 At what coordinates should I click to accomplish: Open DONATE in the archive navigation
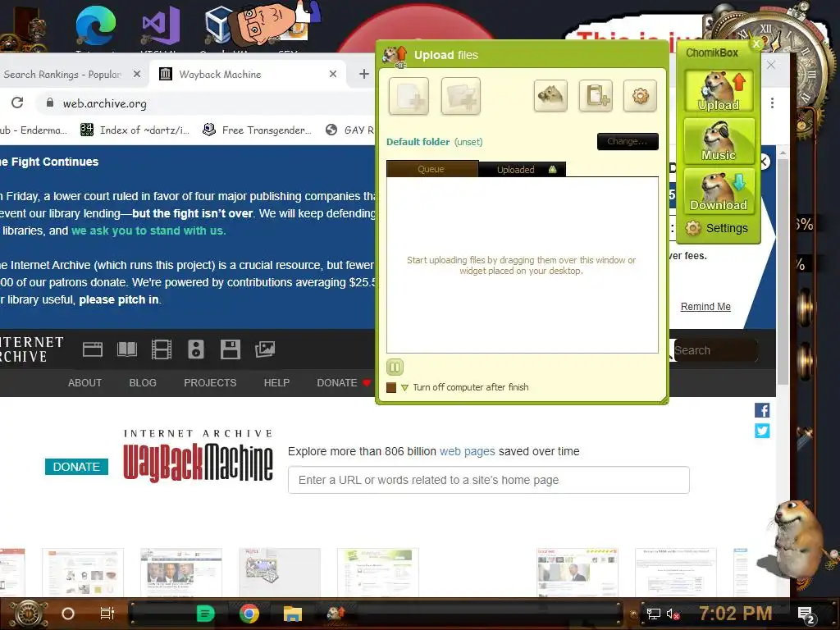pos(343,382)
